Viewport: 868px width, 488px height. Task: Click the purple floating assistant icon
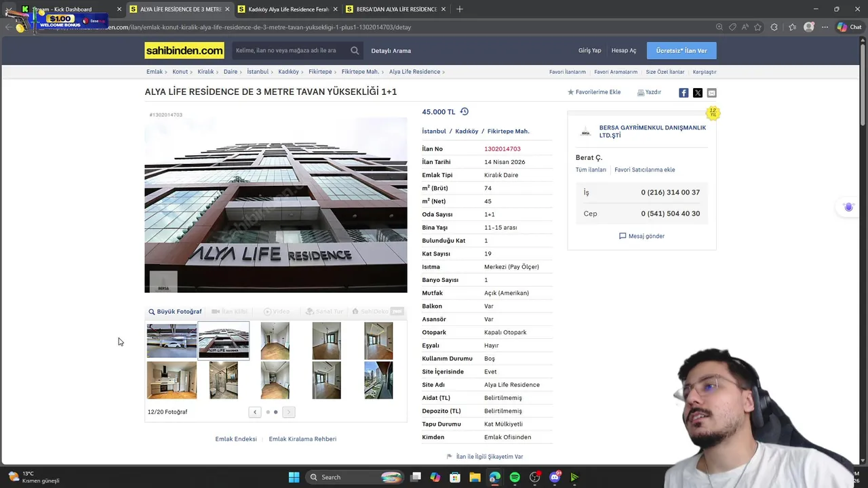pos(848,207)
